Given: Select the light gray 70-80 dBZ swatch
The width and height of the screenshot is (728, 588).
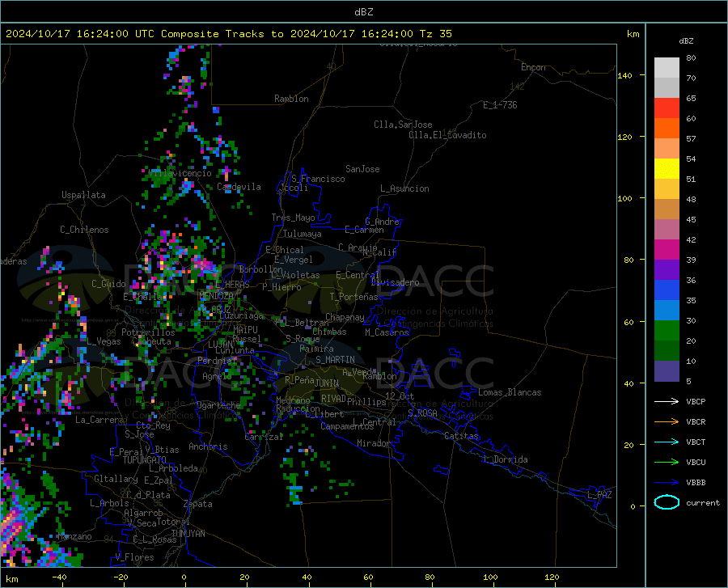Looking at the screenshot, I should click(x=667, y=68).
